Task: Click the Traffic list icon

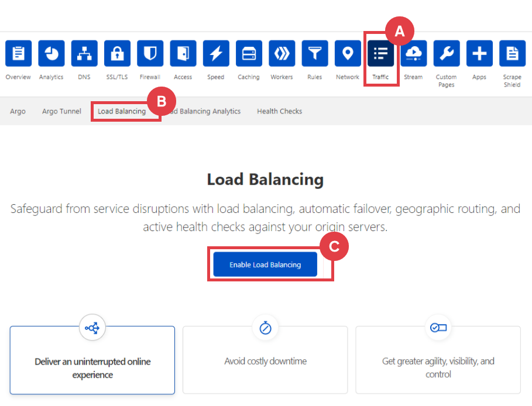Action: (x=380, y=54)
